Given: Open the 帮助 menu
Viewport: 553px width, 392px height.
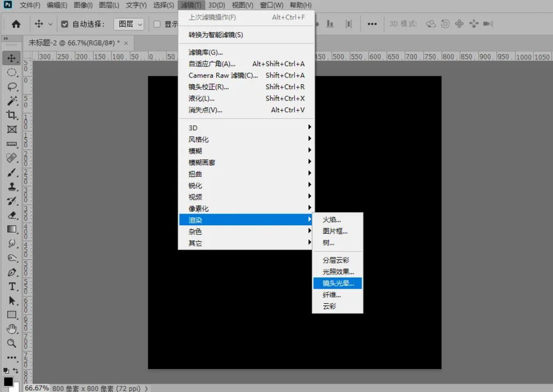Looking at the screenshot, I should [x=300, y=5].
